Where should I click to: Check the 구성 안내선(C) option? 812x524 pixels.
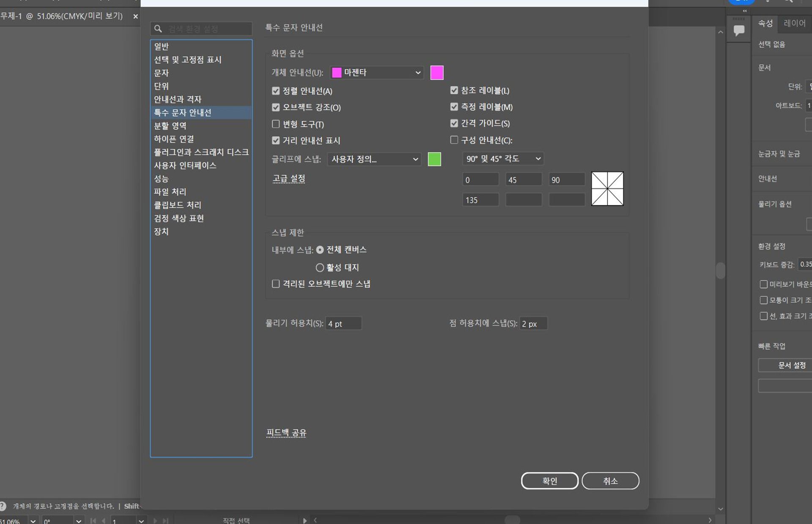[454, 140]
